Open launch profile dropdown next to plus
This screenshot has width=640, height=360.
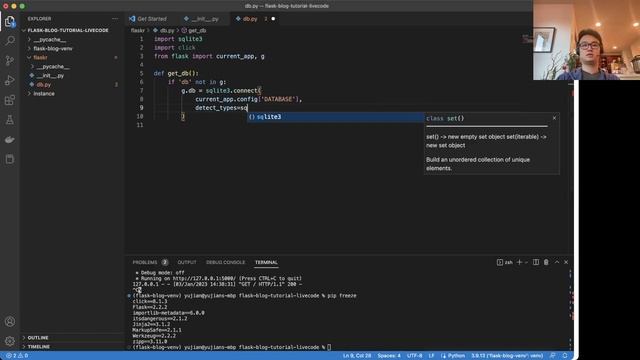(x=527, y=262)
